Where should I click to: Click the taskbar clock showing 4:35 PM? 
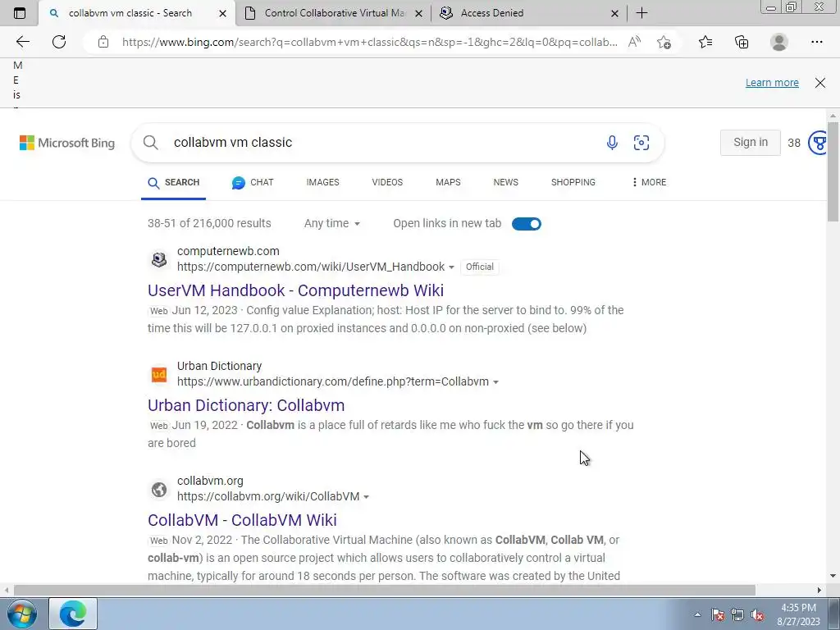click(798, 614)
